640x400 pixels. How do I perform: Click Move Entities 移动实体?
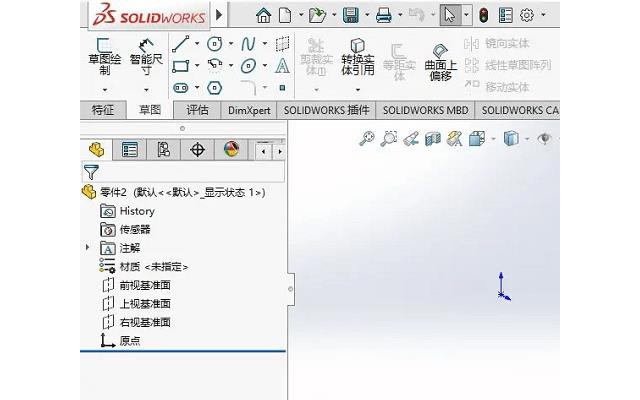point(496,87)
